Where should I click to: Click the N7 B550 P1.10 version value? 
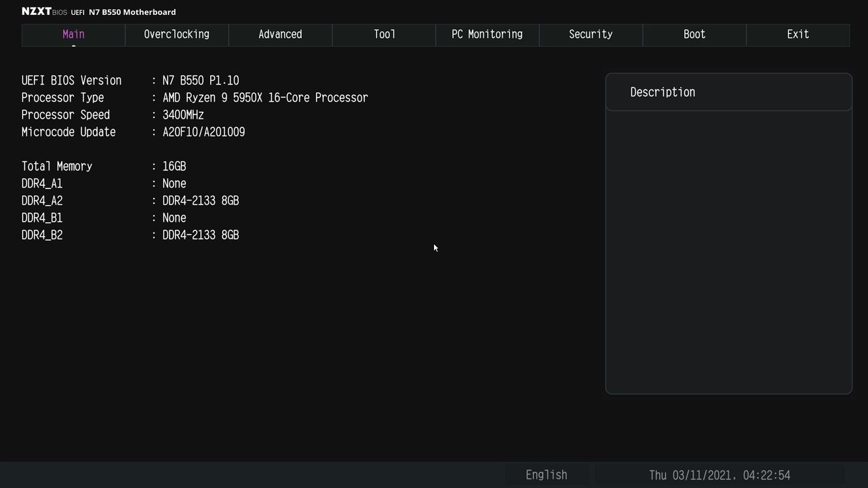[201, 81]
